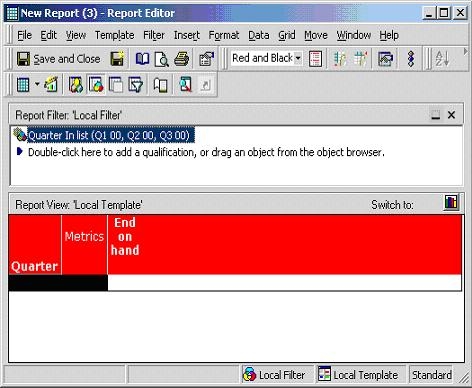Open the Window menu
The width and height of the screenshot is (472, 388).
354,35
